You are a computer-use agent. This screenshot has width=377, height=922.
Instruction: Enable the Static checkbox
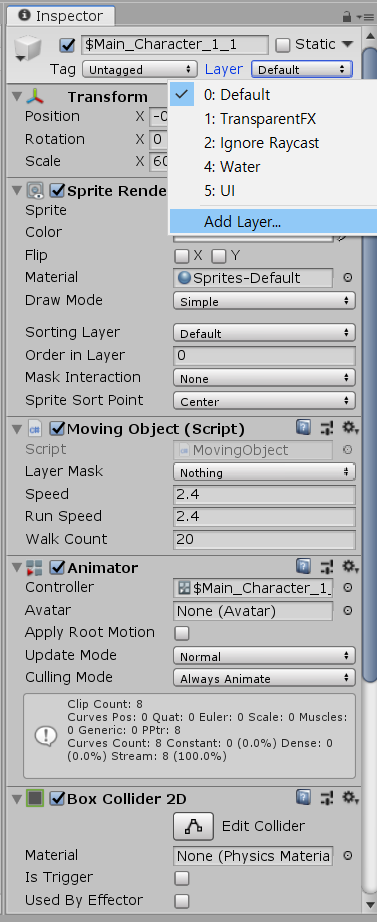point(283,45)
